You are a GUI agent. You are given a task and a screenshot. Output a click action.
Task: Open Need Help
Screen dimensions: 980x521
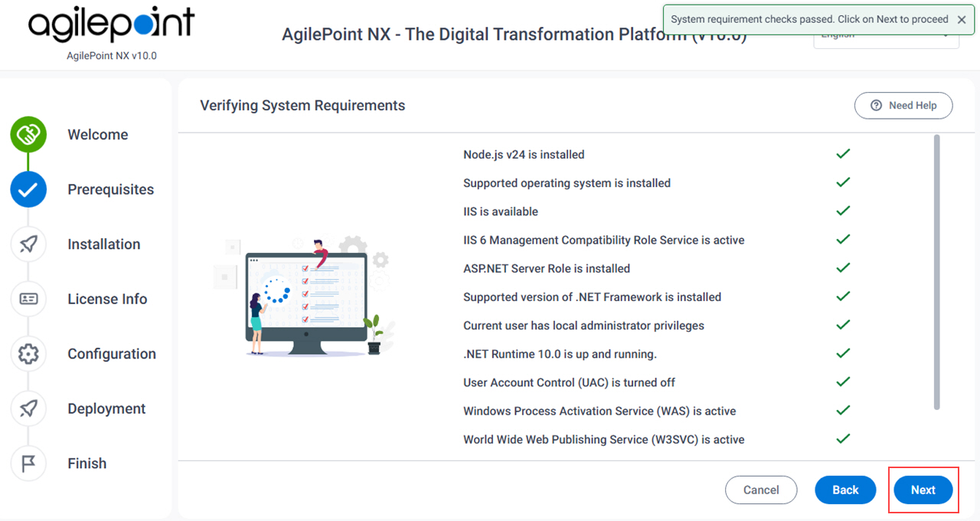point(903,106)
